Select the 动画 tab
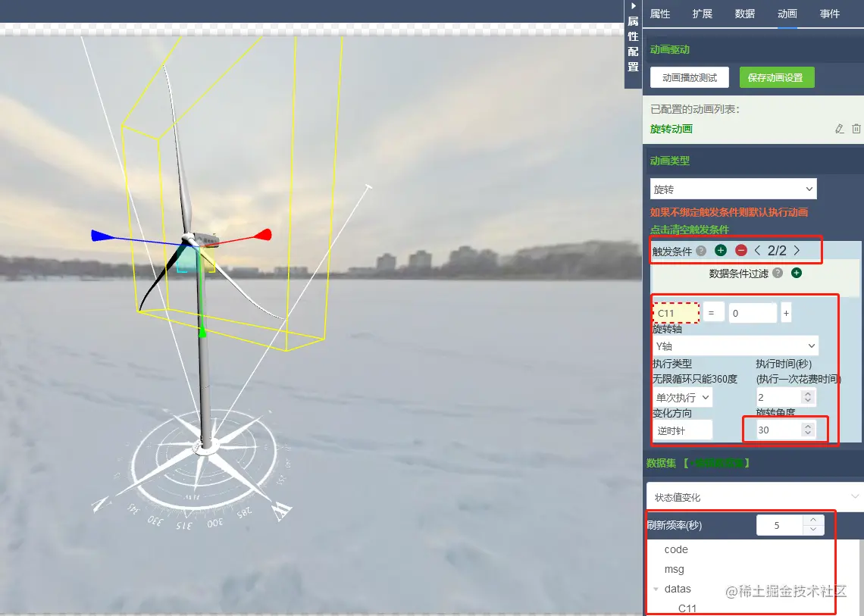 coord(787,14)
